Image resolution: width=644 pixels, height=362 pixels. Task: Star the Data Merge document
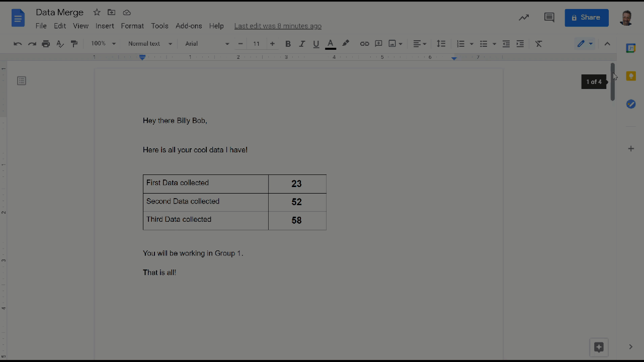[97, 12]
